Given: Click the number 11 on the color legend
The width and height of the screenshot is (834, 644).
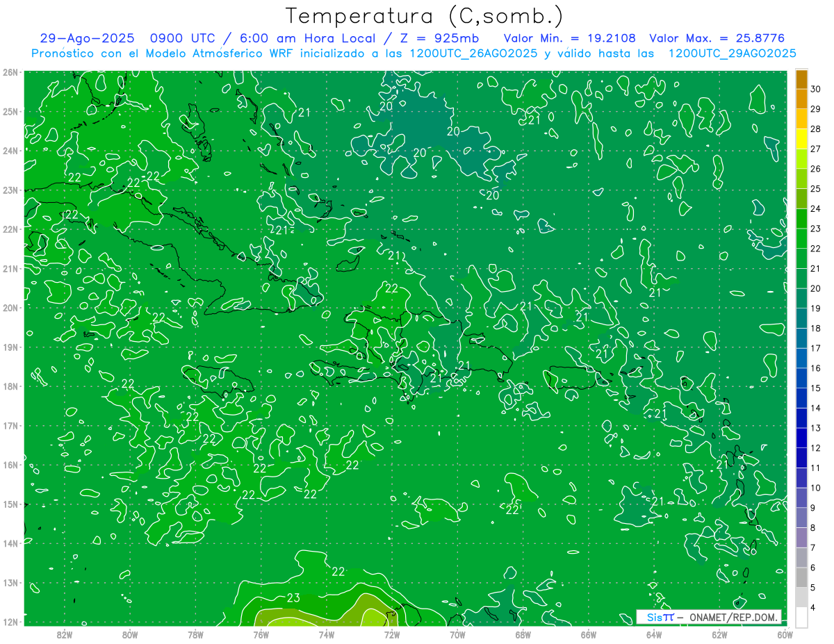Looking at the screenshot, I should (x=816, y=468).
